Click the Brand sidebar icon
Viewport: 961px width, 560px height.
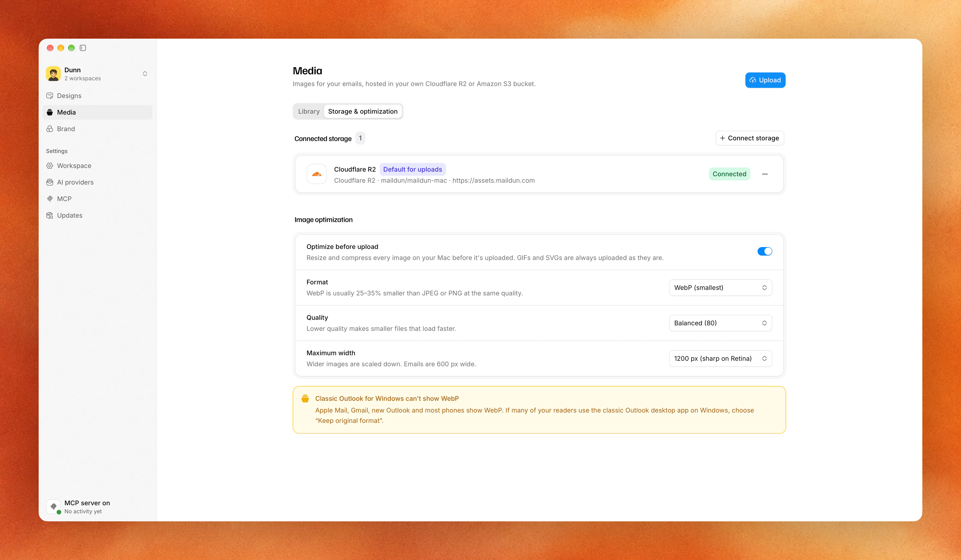coord(49,129)
